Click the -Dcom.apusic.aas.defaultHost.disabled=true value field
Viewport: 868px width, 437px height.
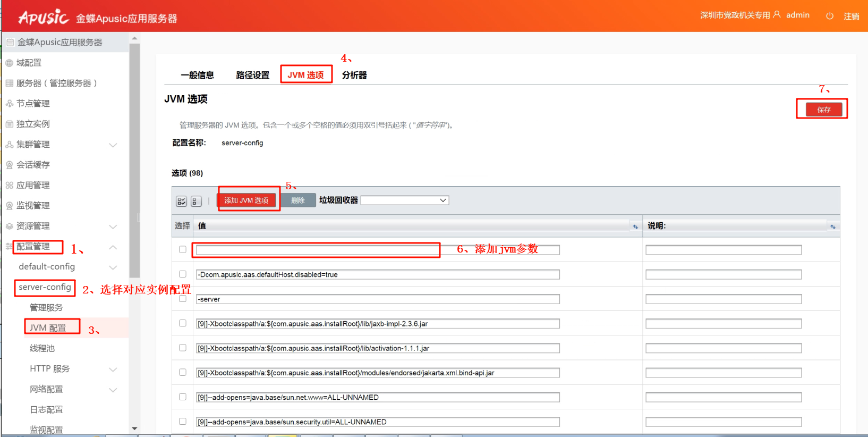coord(378,274)
